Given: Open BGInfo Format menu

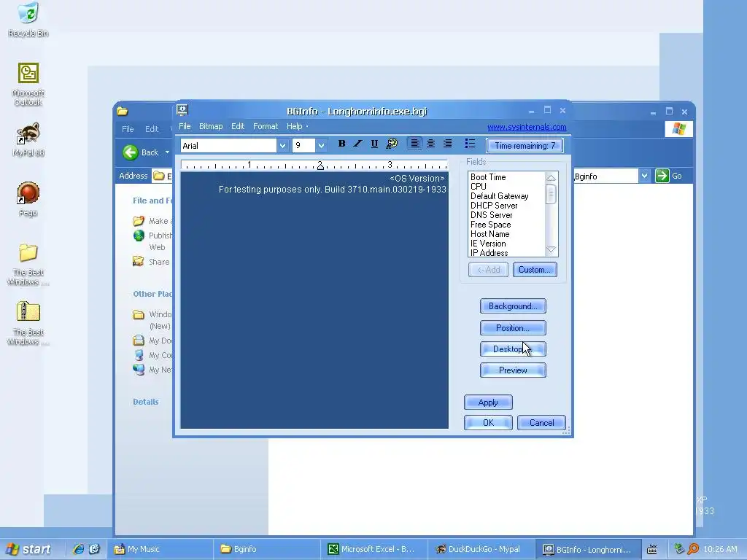Looking at the screenshot, I should coord(266,126).
